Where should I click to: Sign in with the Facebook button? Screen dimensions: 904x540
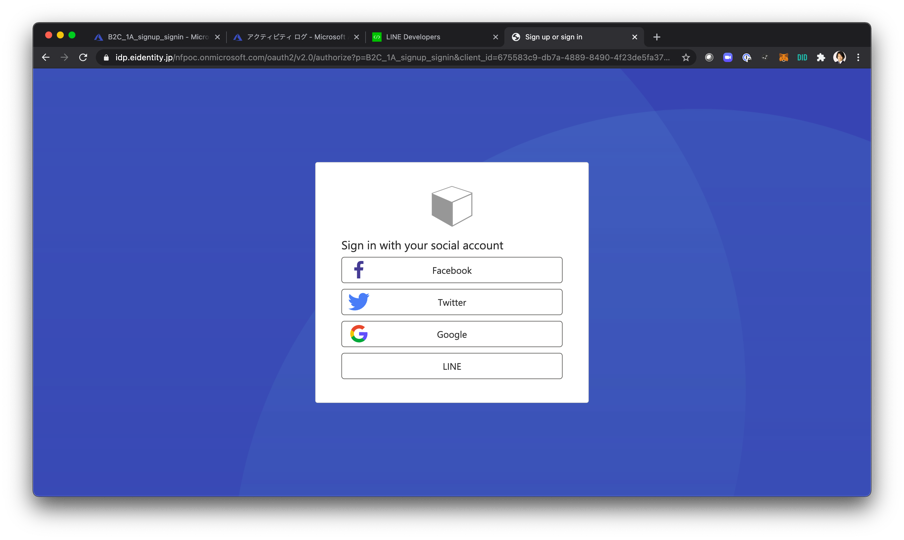click(451, 270)
